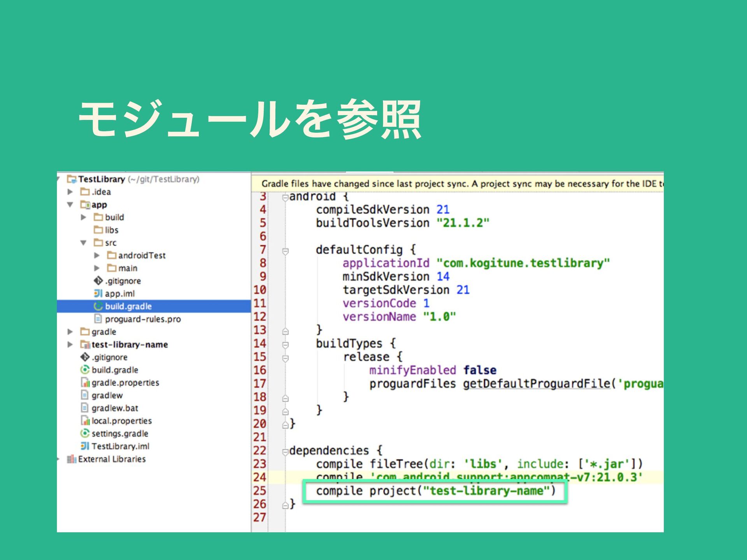Screen dimensions: 747x560
Task: Click the root .gitignore git icon
Action: [x=85, y=357]
